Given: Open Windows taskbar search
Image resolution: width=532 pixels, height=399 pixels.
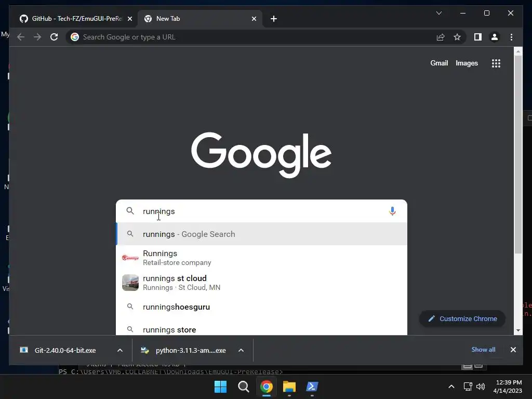Looking at the screenshot, I should 243,387.
